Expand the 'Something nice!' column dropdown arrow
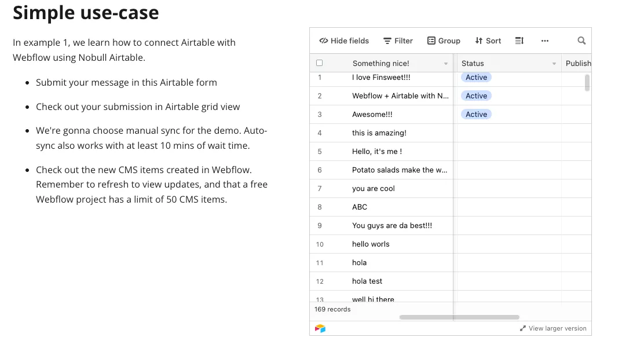This screenshot has height=352, width=644. (445, 64)
